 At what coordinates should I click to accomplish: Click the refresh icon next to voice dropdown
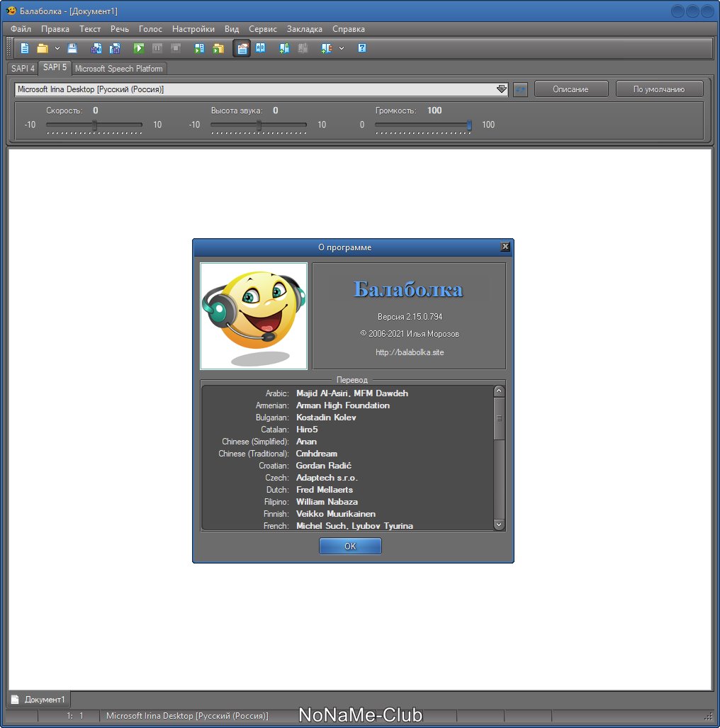click(x=520, y=89)
